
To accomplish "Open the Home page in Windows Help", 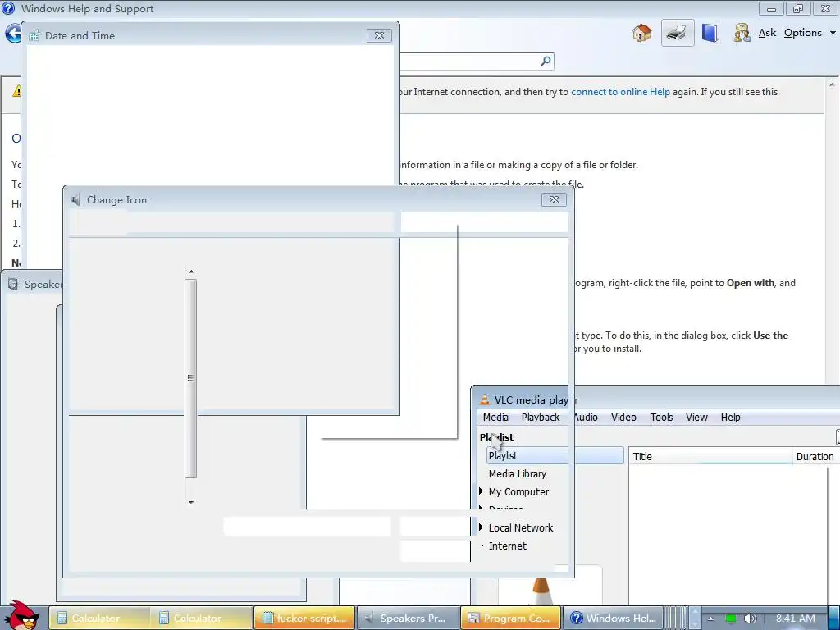I will coord(641,33).
